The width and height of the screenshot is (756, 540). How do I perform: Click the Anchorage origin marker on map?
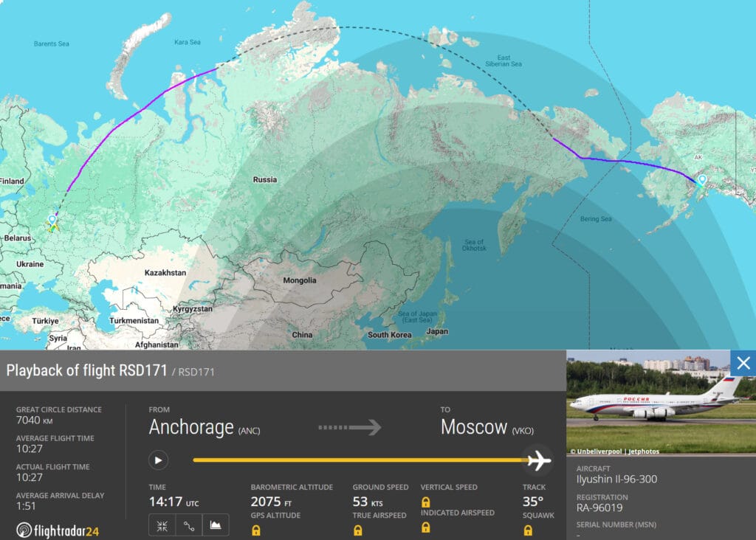[x=701, y=179]
